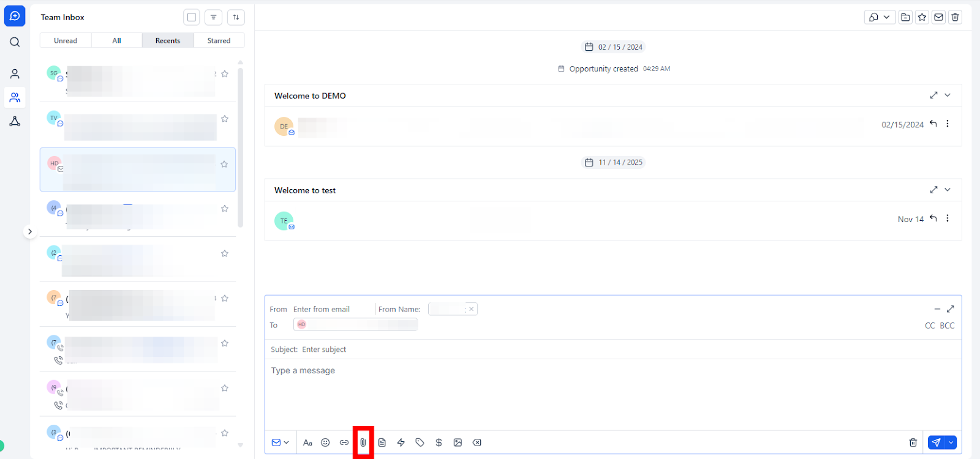Expand the email composer to full size
Viewport: 980px width, 459px height.
point(951,309)
